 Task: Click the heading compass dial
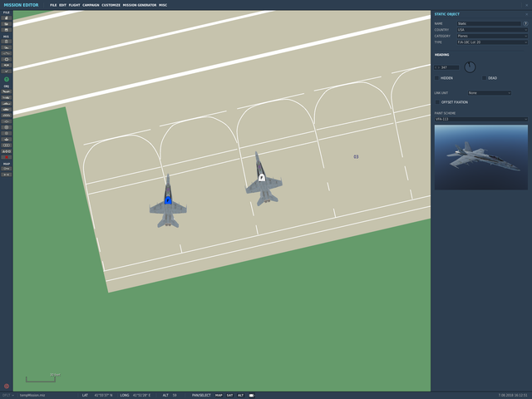pos(470,66)
